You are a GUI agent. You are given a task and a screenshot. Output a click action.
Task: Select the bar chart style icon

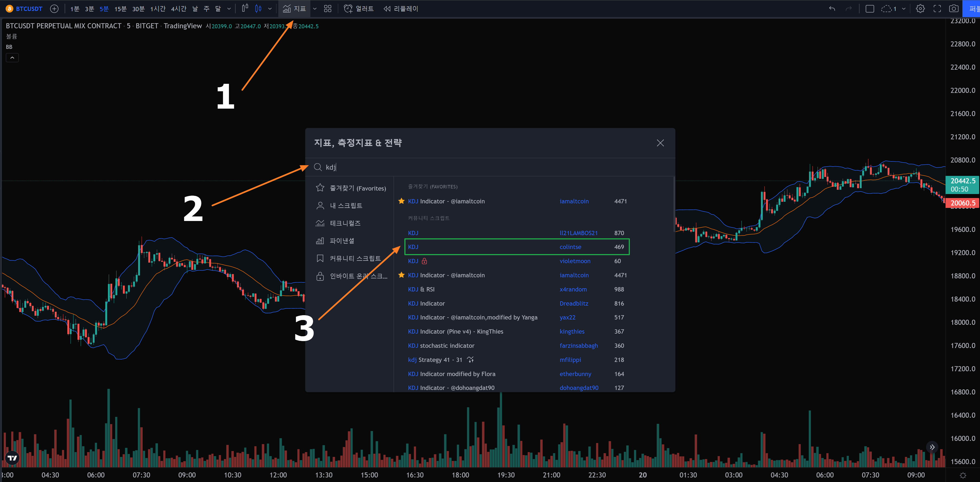pyautogui.click(x=245, y=8)
